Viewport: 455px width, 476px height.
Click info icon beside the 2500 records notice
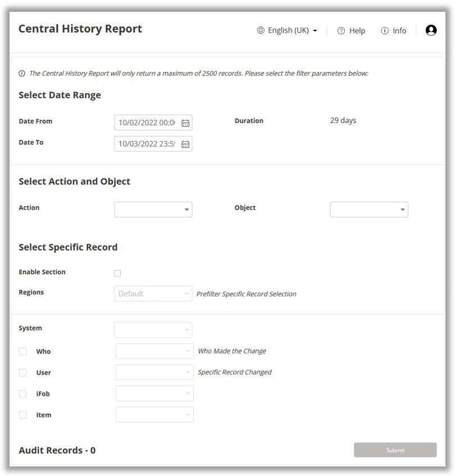(22, 74)
